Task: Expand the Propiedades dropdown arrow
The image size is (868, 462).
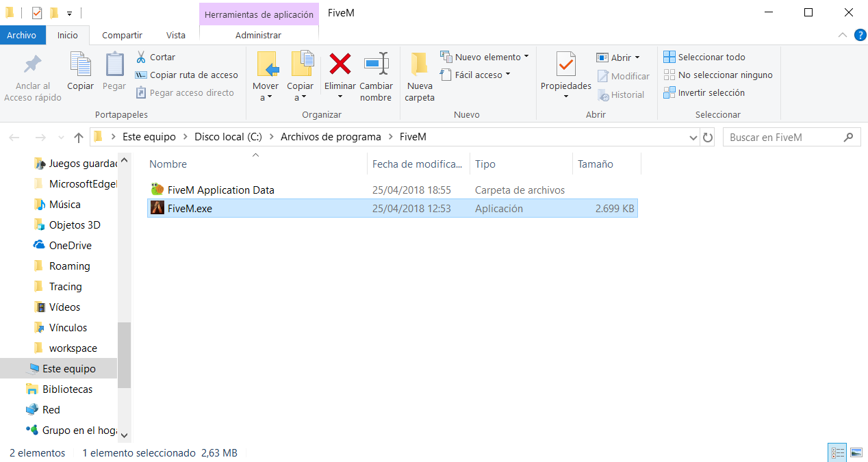Action: pyautogui.click(x=566, y=97)
